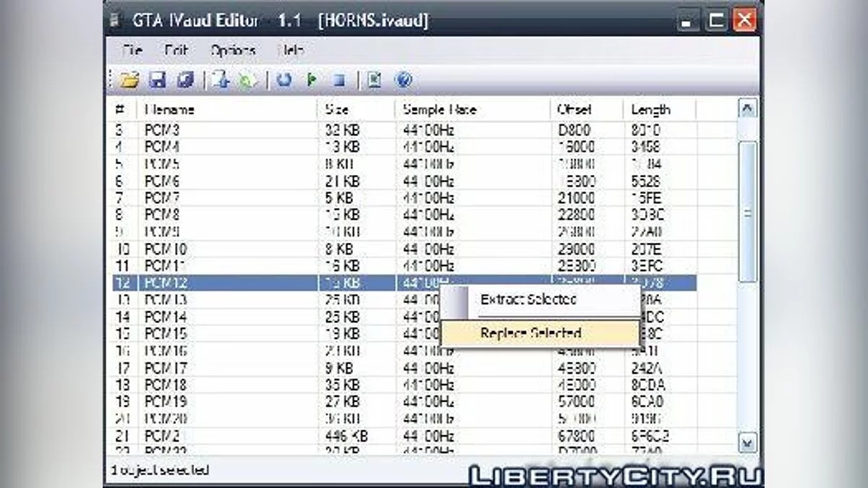Click the blue Refresh arrow icon
This screenshot has width=868, height=488.
click(284, 80)
